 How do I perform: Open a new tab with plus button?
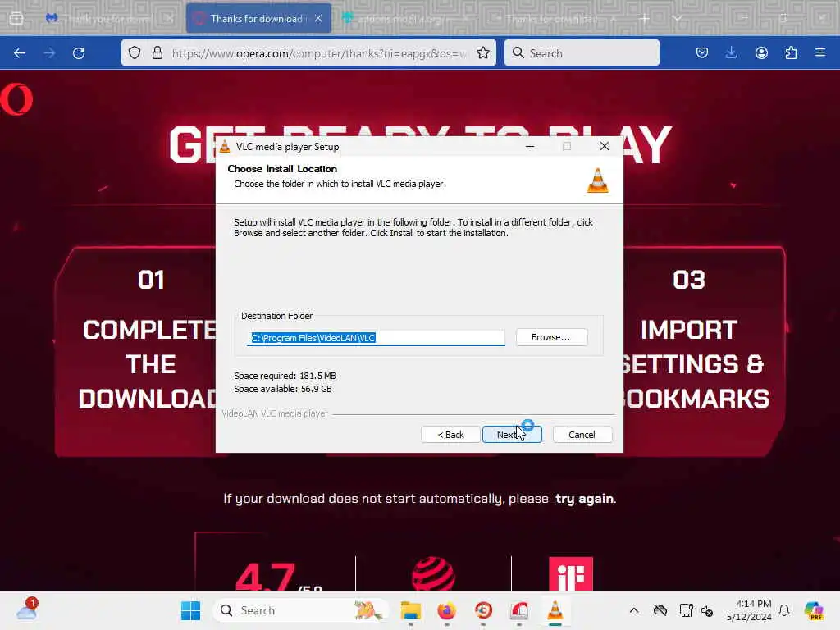click(645, 19)
